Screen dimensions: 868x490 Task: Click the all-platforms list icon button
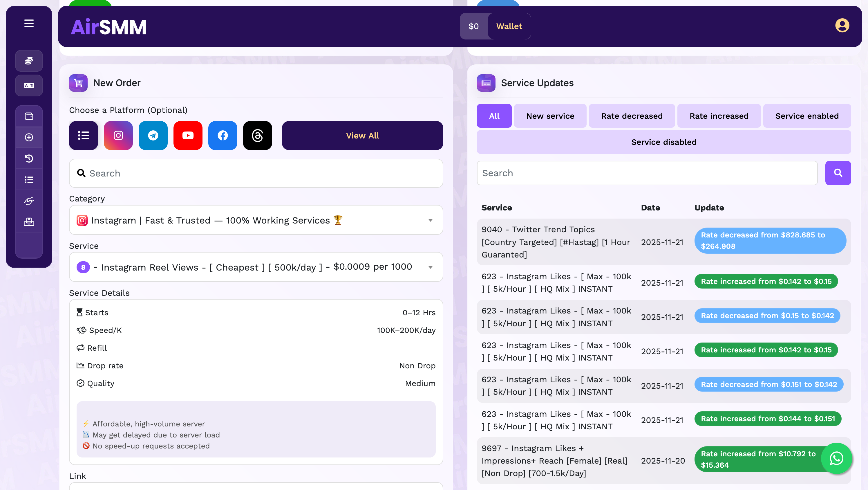(x=84, y=136)
